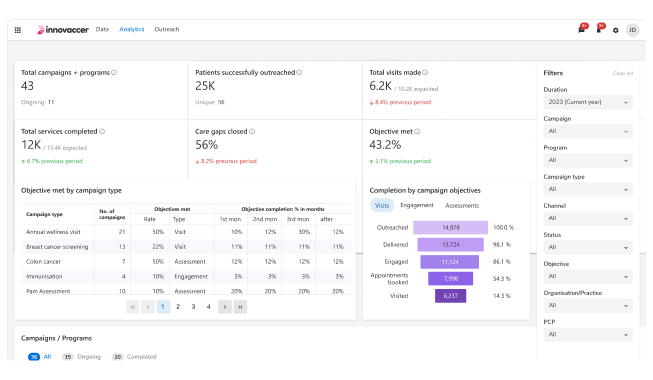Click the Visited funnel bar 6,237
Screen dimensions: 653x380
[451, 296]
